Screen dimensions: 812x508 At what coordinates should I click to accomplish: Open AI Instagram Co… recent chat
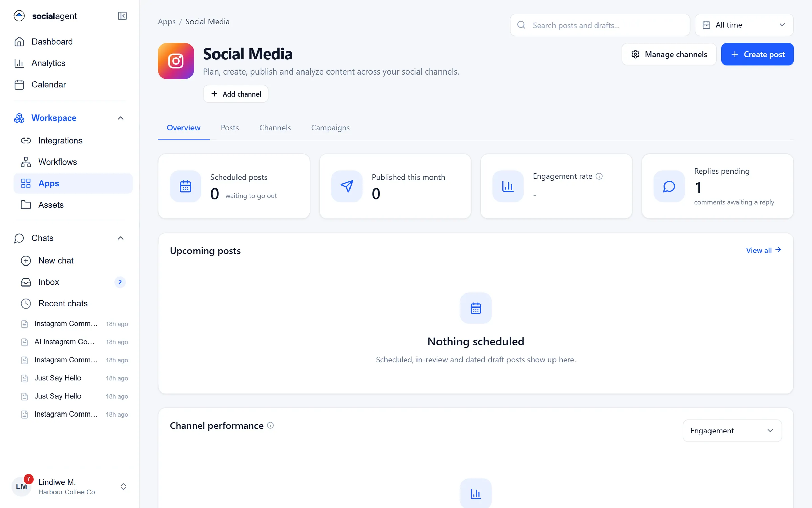pyautogui.click(x=74, y=342)
